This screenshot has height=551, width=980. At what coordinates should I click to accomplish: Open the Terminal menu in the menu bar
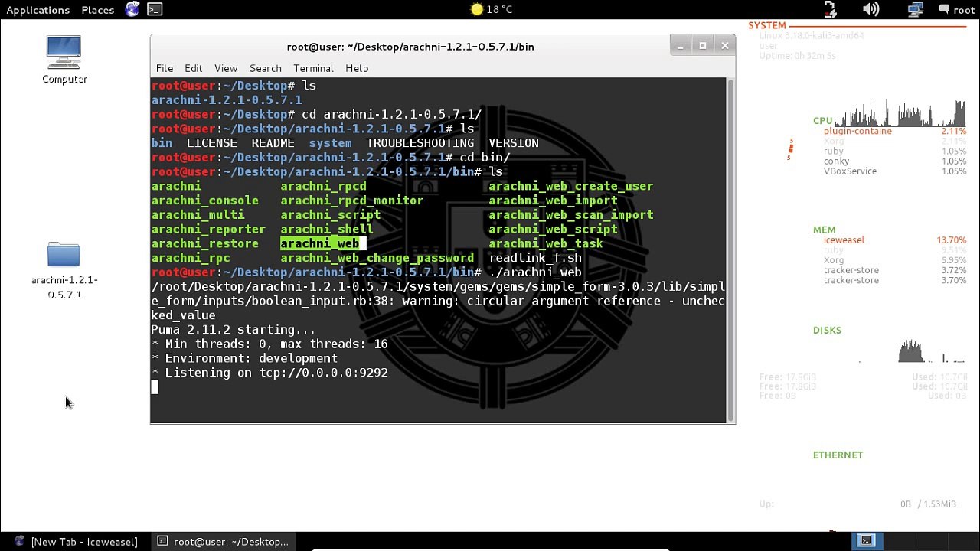click(313, 68)
